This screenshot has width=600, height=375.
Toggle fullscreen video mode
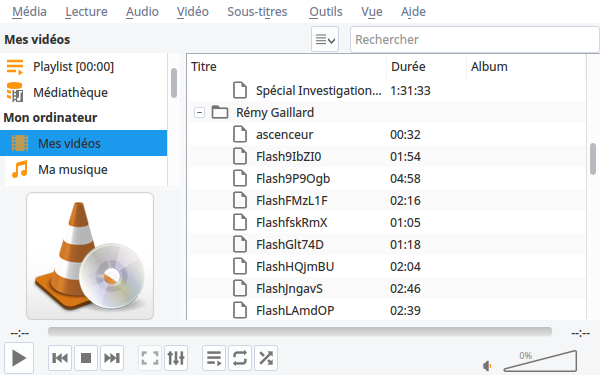(x=150, y=358)
